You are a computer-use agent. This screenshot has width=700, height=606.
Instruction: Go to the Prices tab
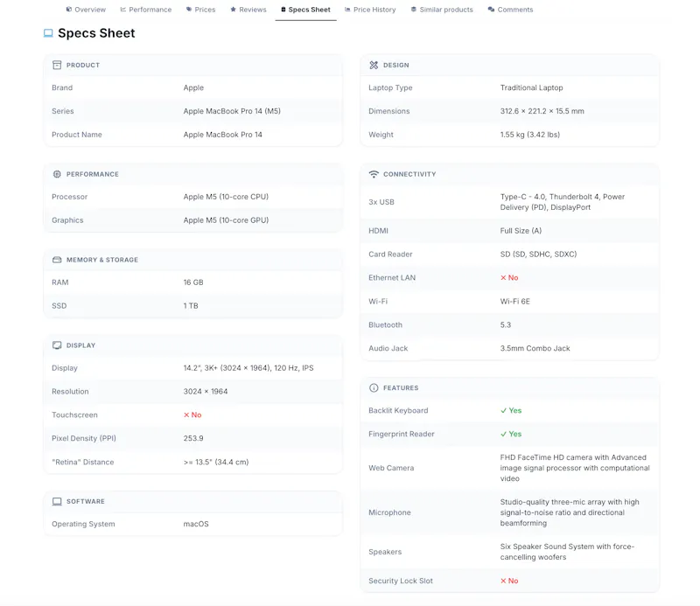coord(200,10)
